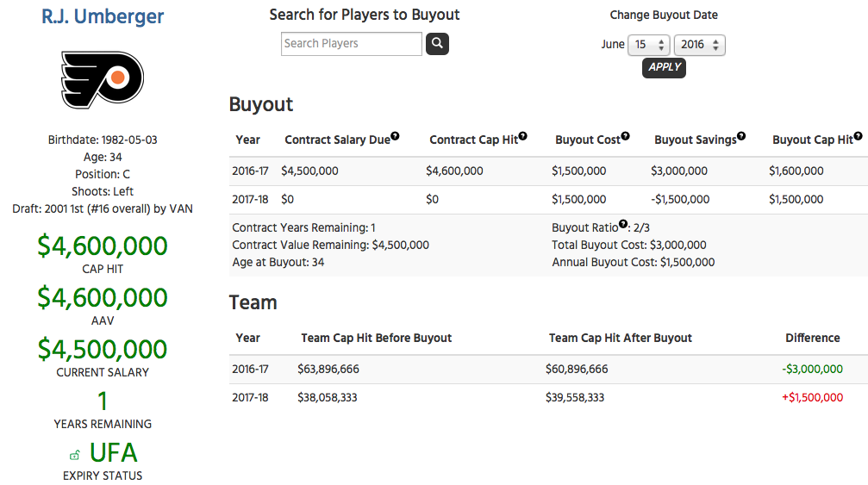This screenshot has height=485, width=868.
Task: Click the APPLY button
Action: (664, 67)
